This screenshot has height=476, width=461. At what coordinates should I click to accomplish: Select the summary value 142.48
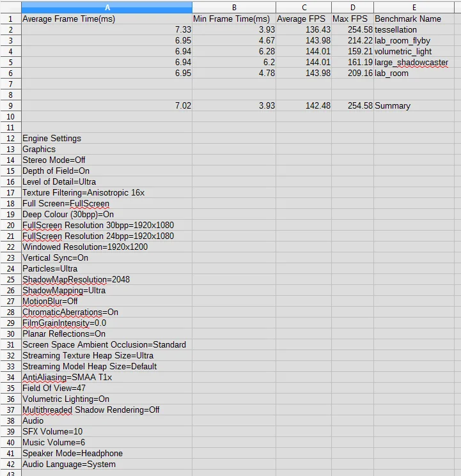pos(304,105)
